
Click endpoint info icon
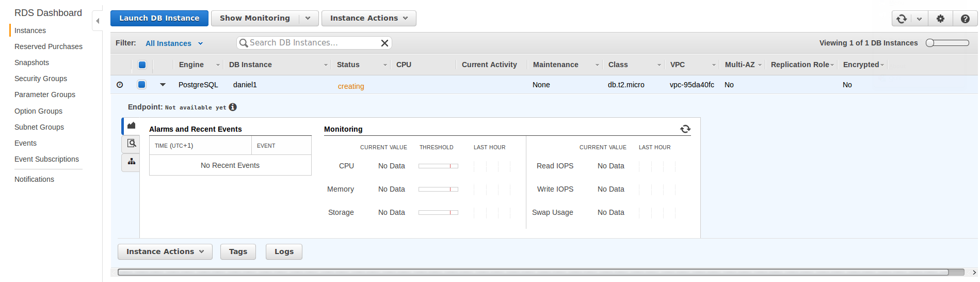(x=233, y=107)
